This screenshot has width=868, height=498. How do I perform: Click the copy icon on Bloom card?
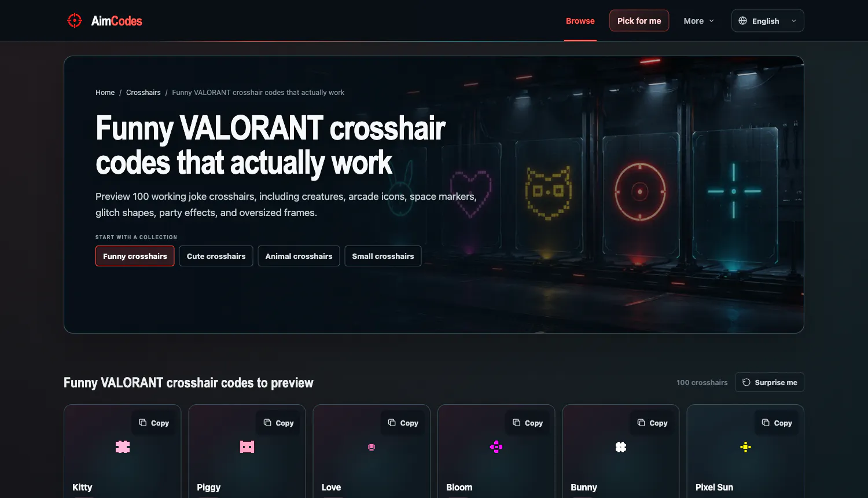click(517, 423)
